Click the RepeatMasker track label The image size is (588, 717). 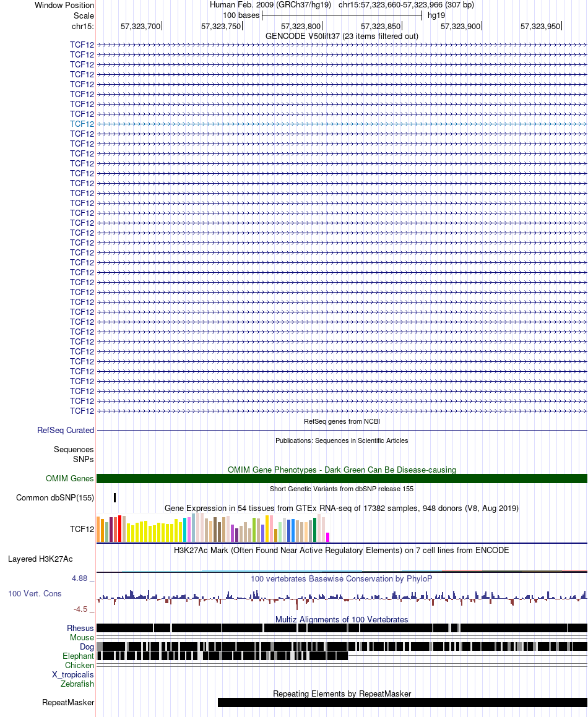point(68,702)
